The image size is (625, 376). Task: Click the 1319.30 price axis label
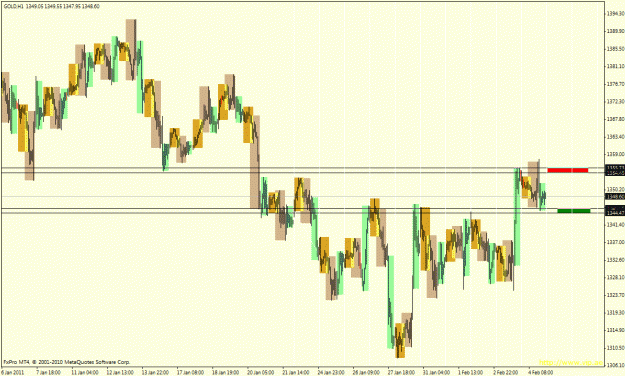pyautogui.click(x=616, y=312)
